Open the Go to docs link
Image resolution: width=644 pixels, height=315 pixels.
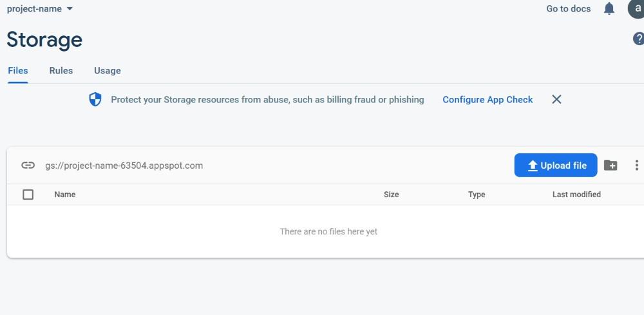point(568,9)
